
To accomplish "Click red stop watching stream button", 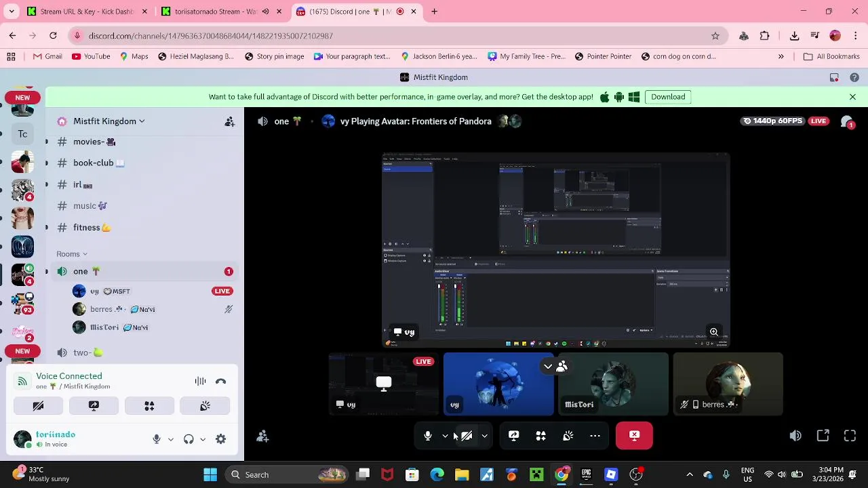I will point(634,436).
